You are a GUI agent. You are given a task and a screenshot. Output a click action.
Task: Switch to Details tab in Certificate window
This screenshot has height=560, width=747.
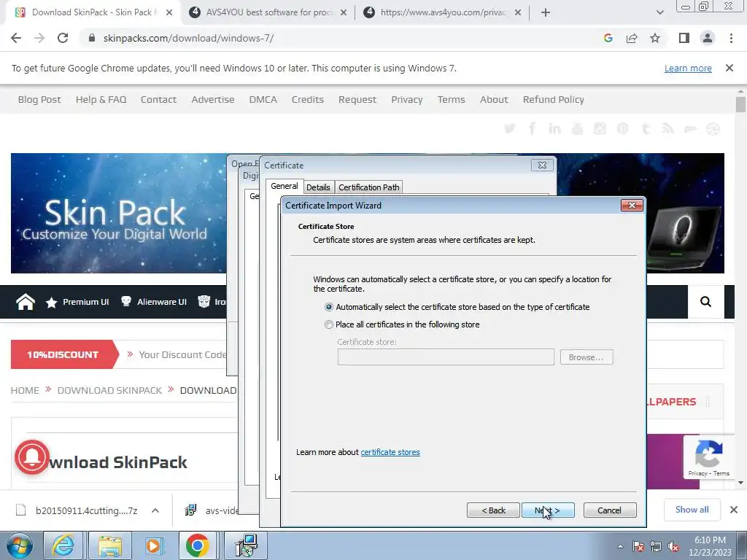point(318,187)
